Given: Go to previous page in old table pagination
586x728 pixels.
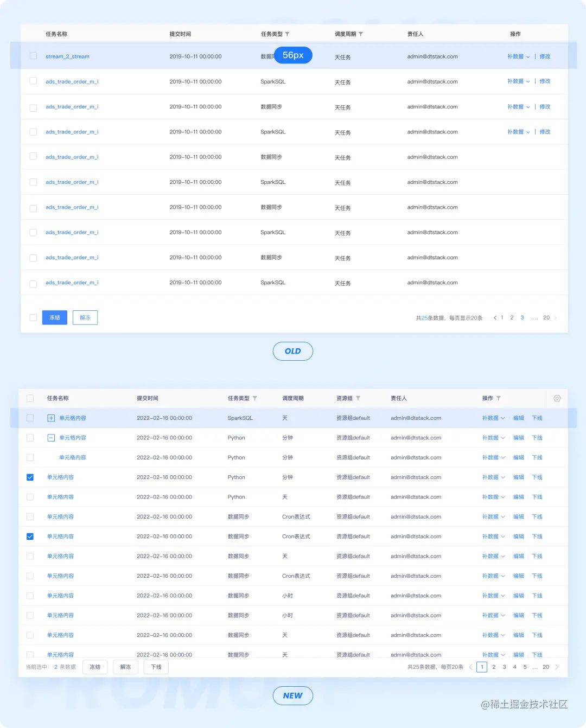Looking at the screenshot, I should click(x=495, y=318).
